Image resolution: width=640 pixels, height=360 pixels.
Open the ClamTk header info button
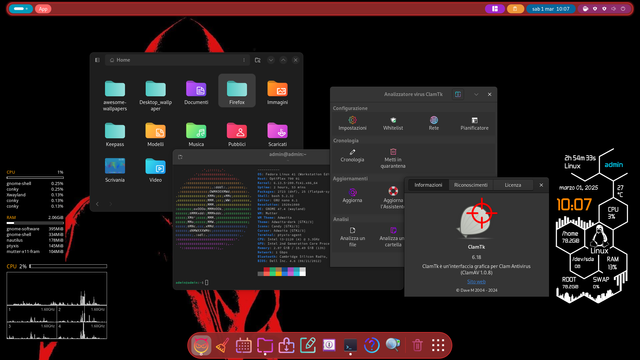[458, 94]
